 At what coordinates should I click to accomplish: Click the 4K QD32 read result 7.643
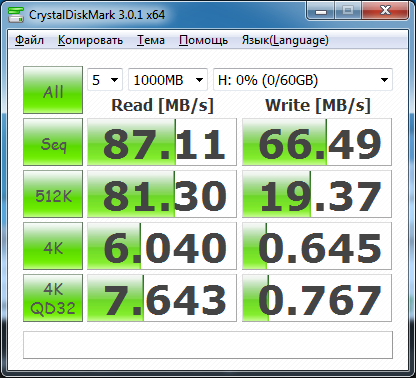point(162,298)
